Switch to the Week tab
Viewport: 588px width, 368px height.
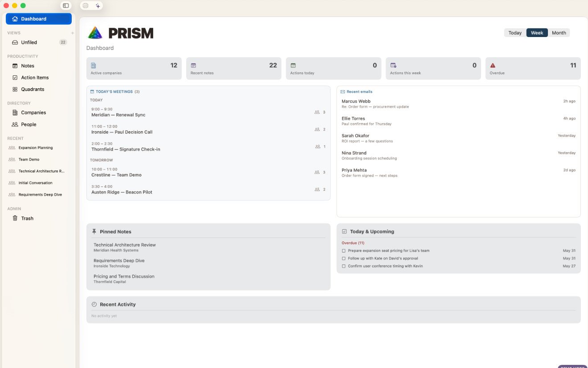point(537,33)
